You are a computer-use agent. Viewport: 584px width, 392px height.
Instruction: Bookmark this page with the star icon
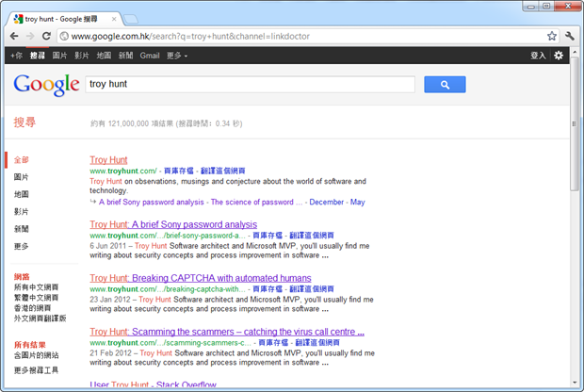click(552, 36)
